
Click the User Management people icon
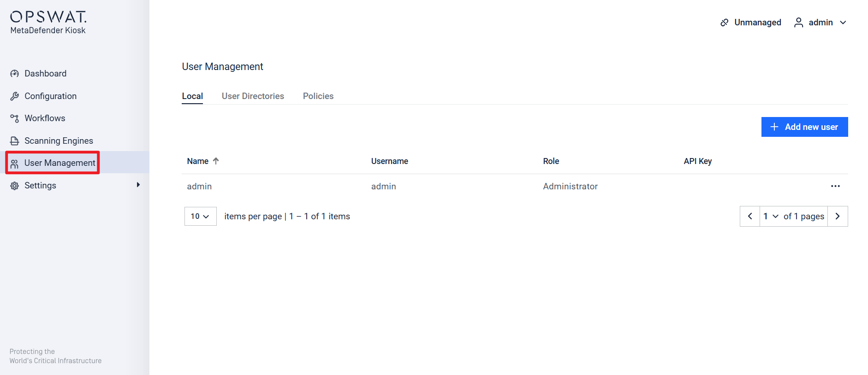pyautogui.click(x=15, y=164)
